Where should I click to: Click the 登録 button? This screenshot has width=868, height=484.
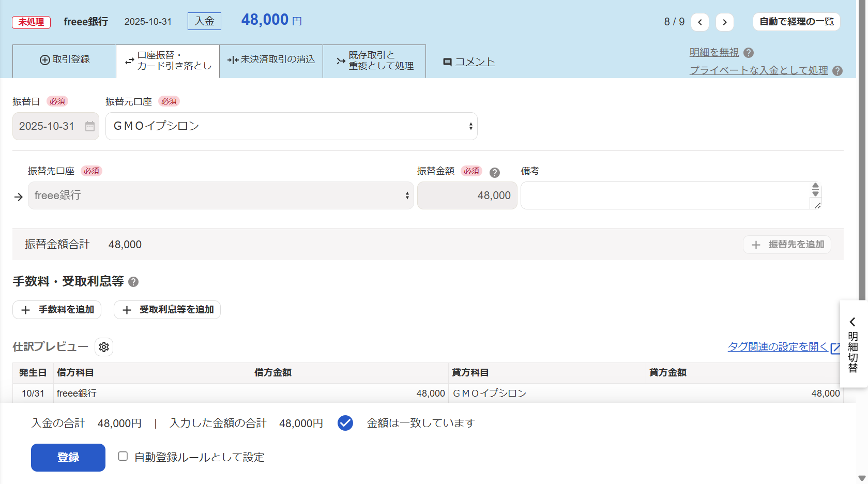tap(68, 458)
